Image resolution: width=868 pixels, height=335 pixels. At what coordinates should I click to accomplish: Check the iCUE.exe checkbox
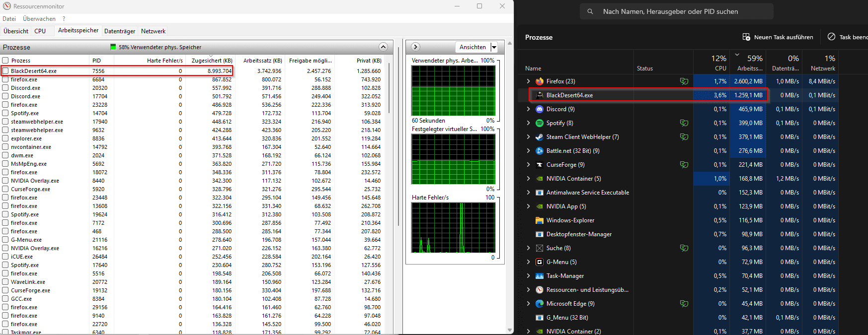point(5,257)
